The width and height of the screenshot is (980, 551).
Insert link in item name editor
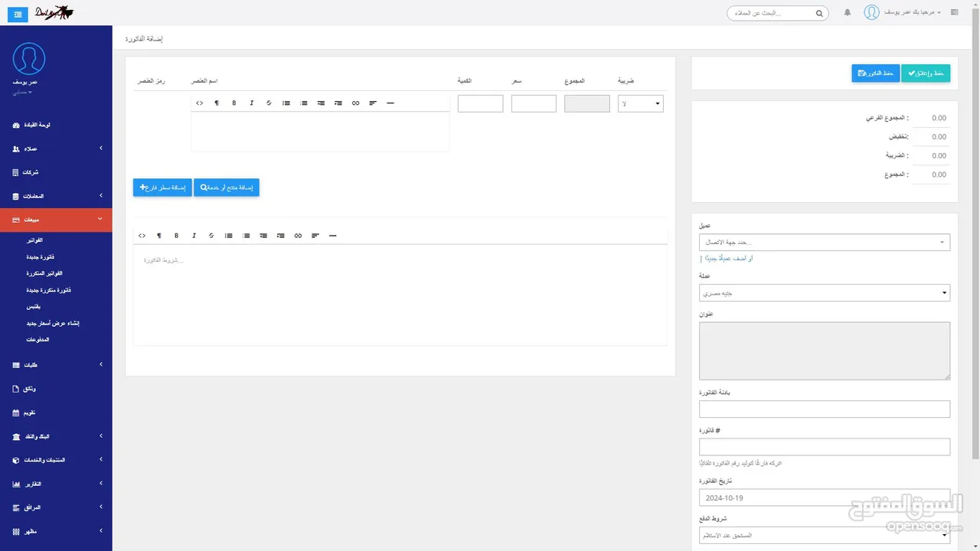[356, 103]
